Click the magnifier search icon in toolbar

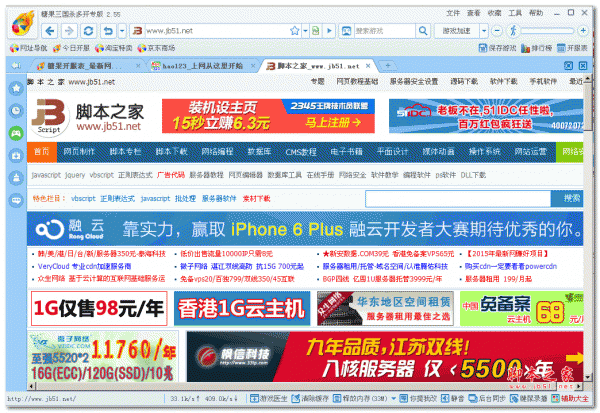pyautogui.click(x=422, y=31)
